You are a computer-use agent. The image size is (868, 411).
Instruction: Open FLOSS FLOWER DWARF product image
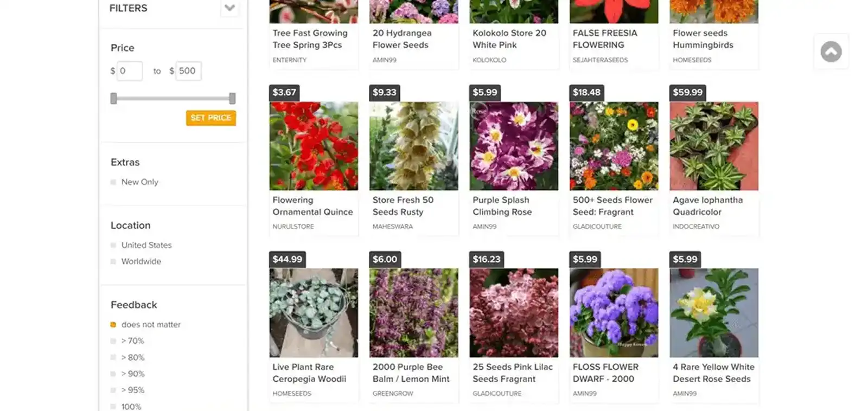(x=614, y=313)
